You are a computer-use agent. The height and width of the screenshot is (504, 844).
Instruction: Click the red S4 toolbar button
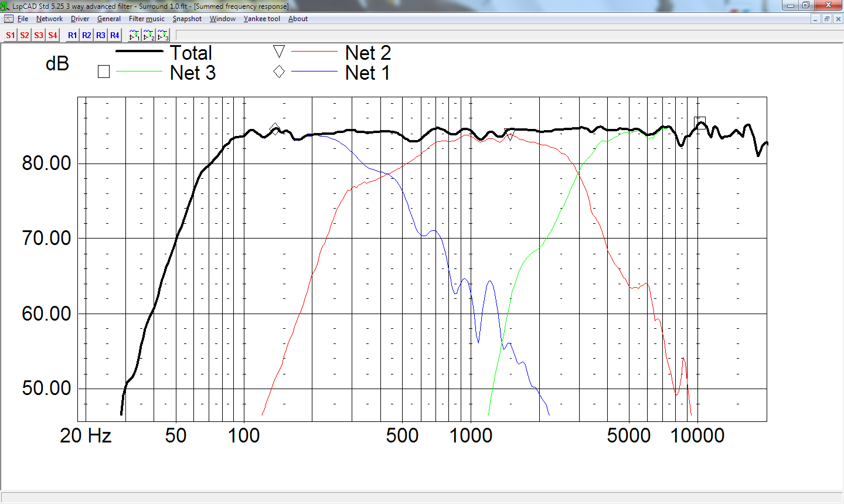tap(53, 35)
